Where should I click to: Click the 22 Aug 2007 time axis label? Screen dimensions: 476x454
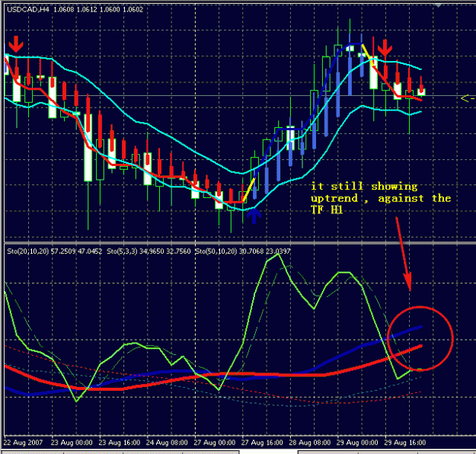[24, 443]
